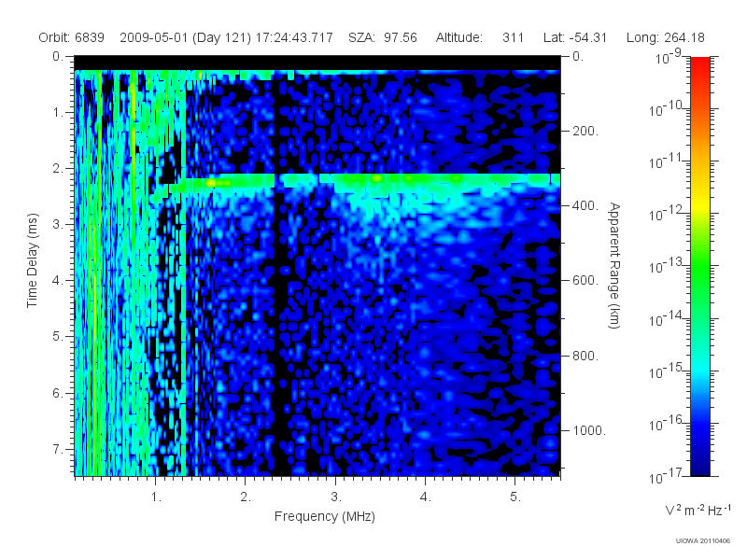Click the 10^-14 colorbar tick label
Image resolution: width=747 pixels, height=560 pixels.
point(667,319)
